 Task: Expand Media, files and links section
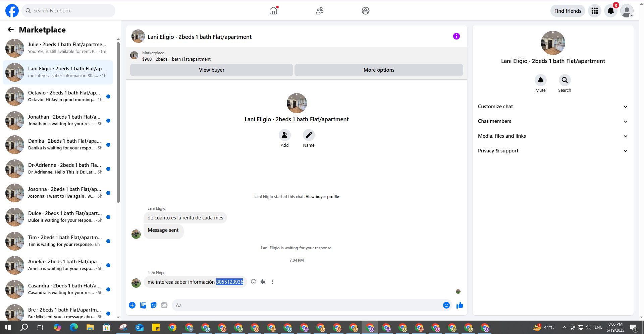click(553, 136)
